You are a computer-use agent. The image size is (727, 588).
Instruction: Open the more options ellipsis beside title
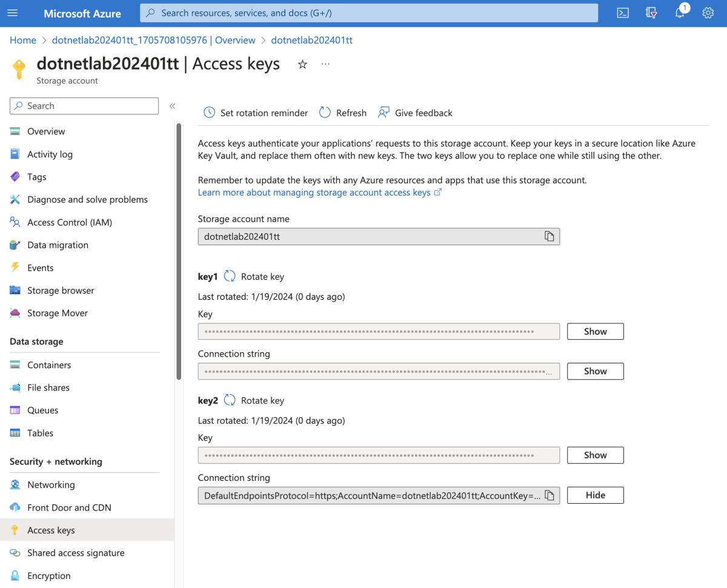[325, 64]
